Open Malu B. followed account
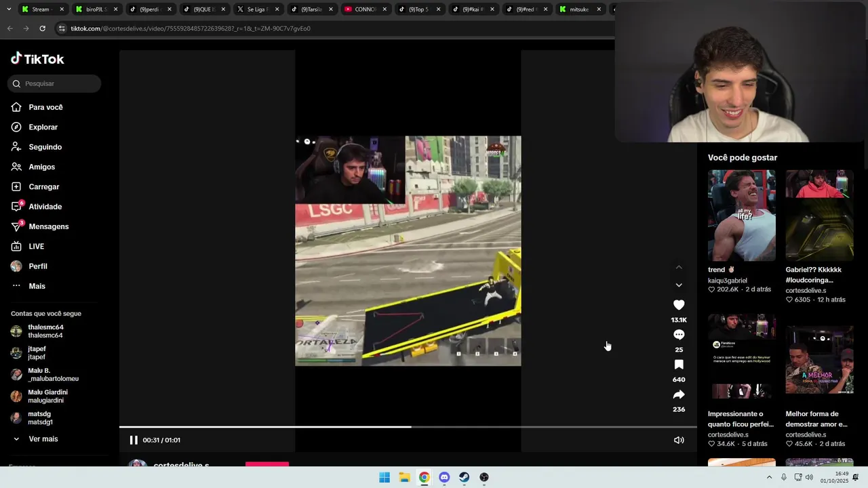This screenshot has height=488, width=868. (x=53, y=375)
